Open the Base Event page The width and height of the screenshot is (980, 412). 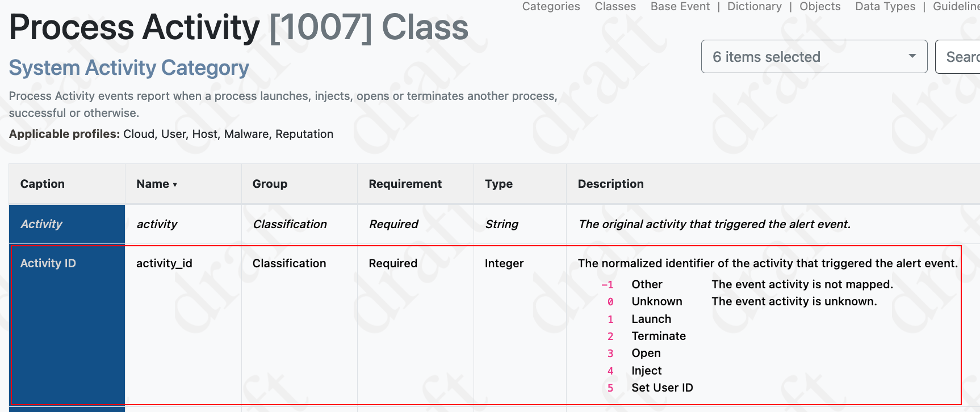pos(680,7)
